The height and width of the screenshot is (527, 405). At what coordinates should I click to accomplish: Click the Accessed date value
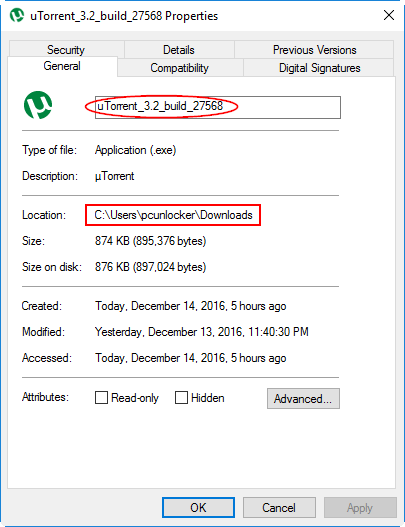[x=191, y=358]
